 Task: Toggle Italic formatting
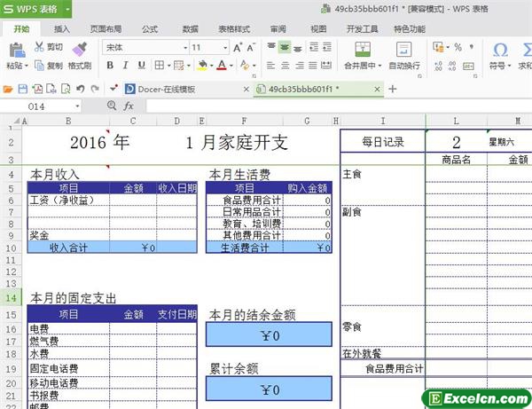(125, 65)
